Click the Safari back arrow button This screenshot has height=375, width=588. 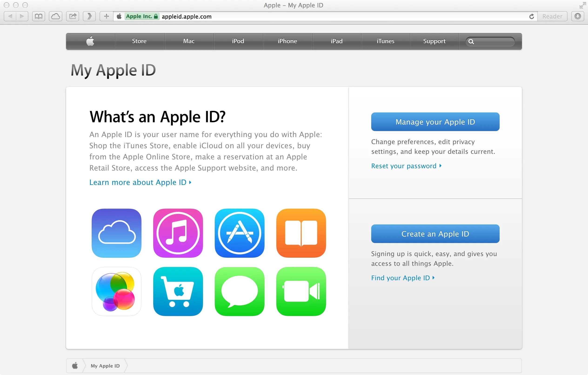pos(10,16)
